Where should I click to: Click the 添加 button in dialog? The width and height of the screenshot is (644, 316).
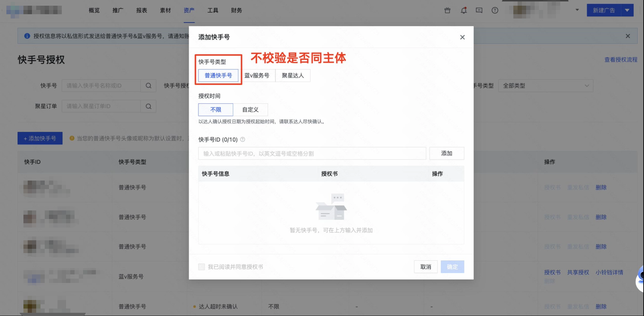click(x=447, y=153)
